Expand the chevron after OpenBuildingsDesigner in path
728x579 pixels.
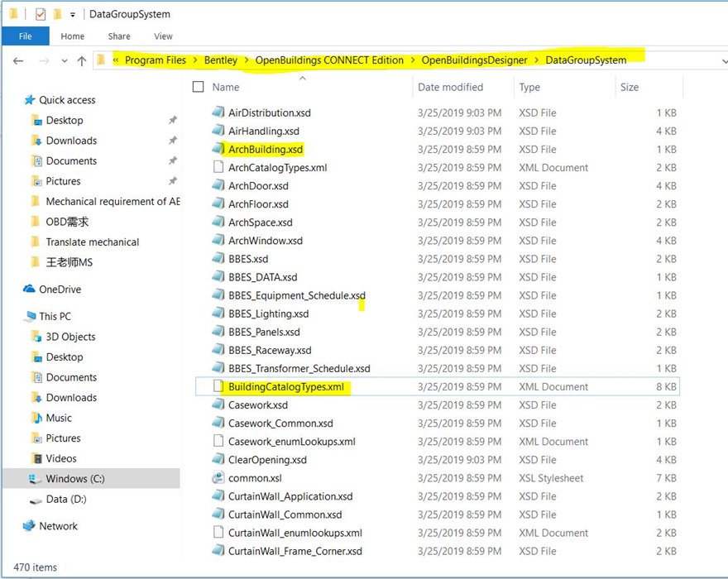click(x=536, y=60)
